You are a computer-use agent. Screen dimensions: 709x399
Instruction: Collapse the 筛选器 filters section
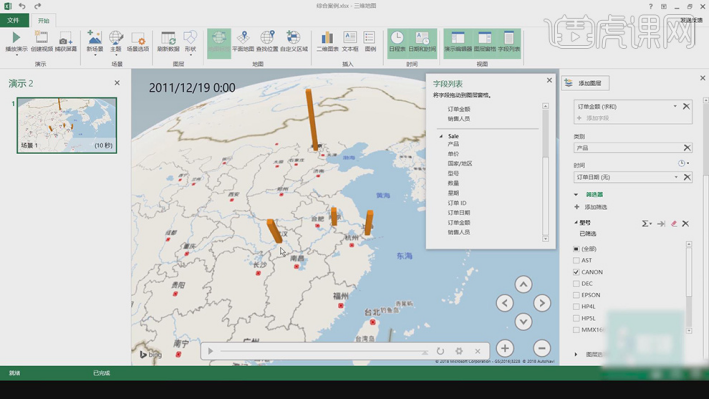click(x=576, y=195)
